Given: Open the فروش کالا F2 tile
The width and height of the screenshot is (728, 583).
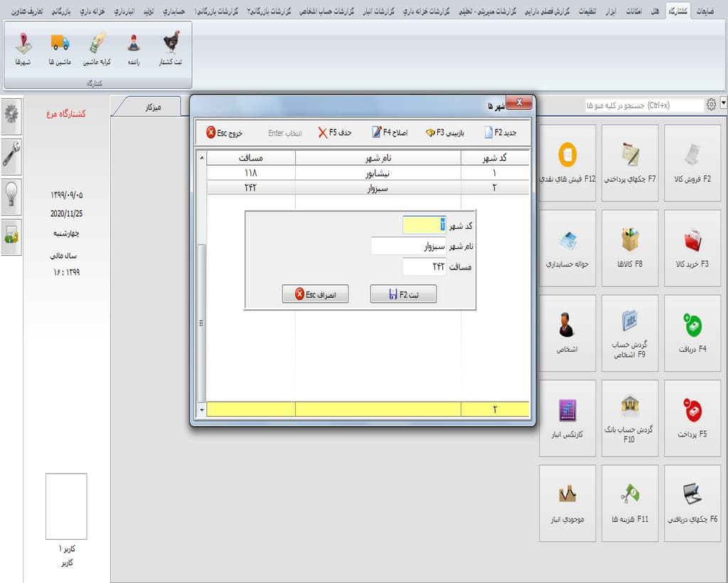Looking at the screenshot, I should (692, 163).
